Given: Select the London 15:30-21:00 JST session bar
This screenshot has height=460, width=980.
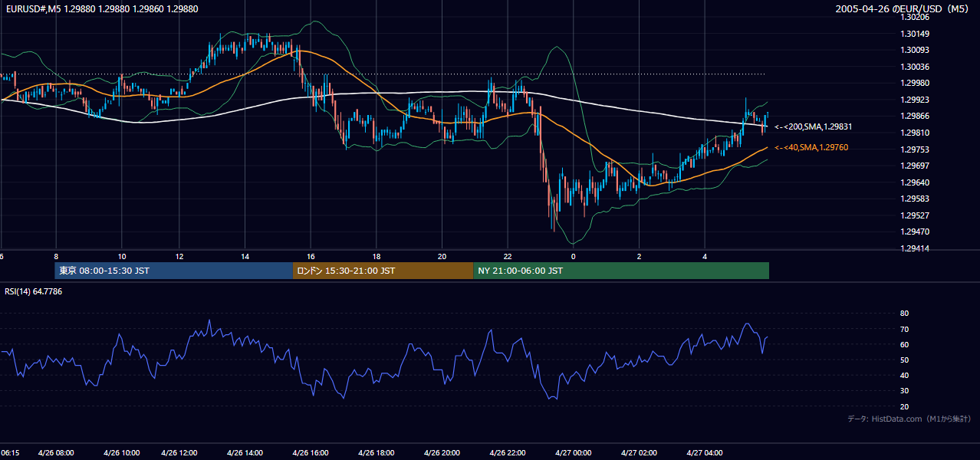Looking at the screenshot, I should coord(383,271).
